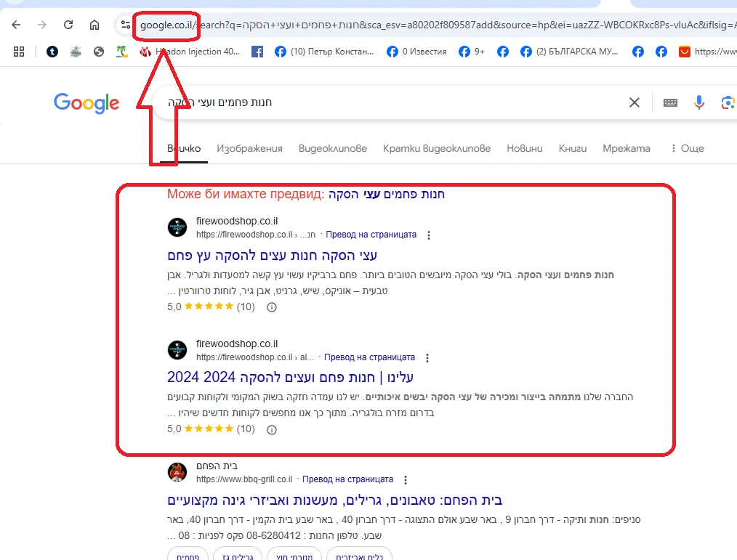Open the Tumblr bookmark icon
This screenshot has width=737, height=560.
pyautogui.click(x=52, y=52)
